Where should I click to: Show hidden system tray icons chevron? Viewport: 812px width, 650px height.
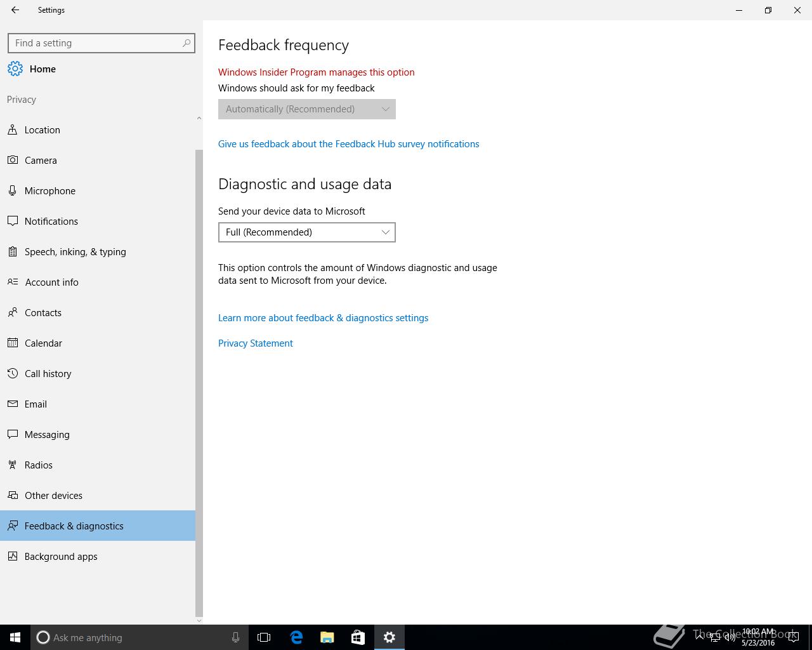[x=699, y=637]
